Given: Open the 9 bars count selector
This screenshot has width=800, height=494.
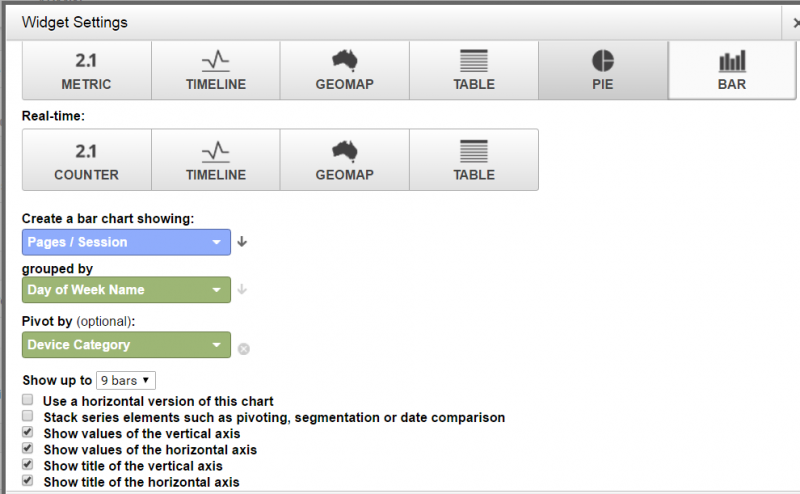Looking at the screenshot, I should click(126, 381).
